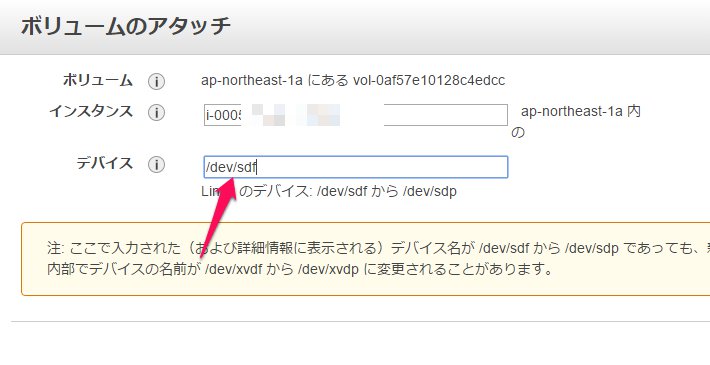The image size is (710, 365).
Task: Open the info tooltip next to インスタンス
Action: [x=156, y=112]
